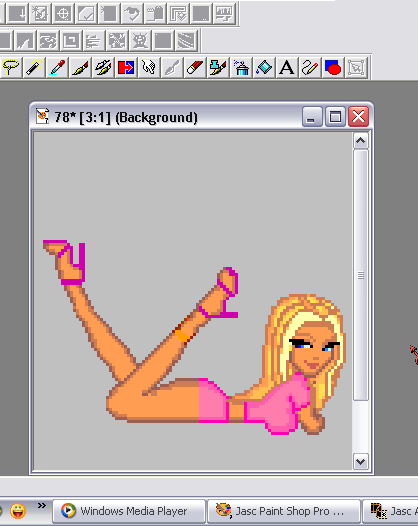418x526 pixels.
Task: Select the Airbrush spray can tool
Action: pos(241,67)
